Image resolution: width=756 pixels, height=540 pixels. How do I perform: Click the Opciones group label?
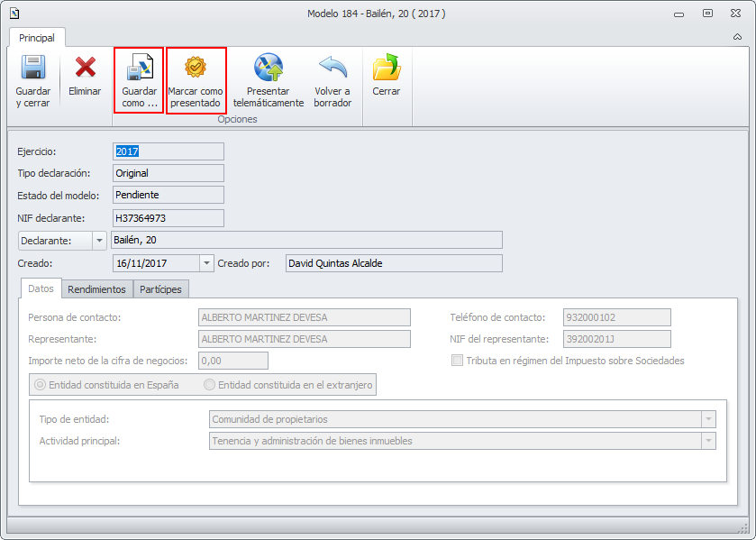[x=237, y=119]
